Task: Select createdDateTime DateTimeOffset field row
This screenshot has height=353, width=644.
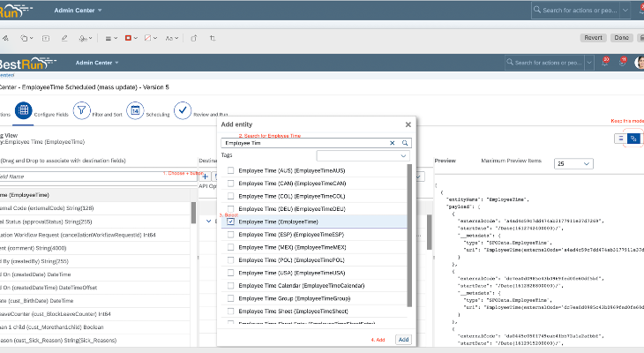Action: click(x=95, y=288)
